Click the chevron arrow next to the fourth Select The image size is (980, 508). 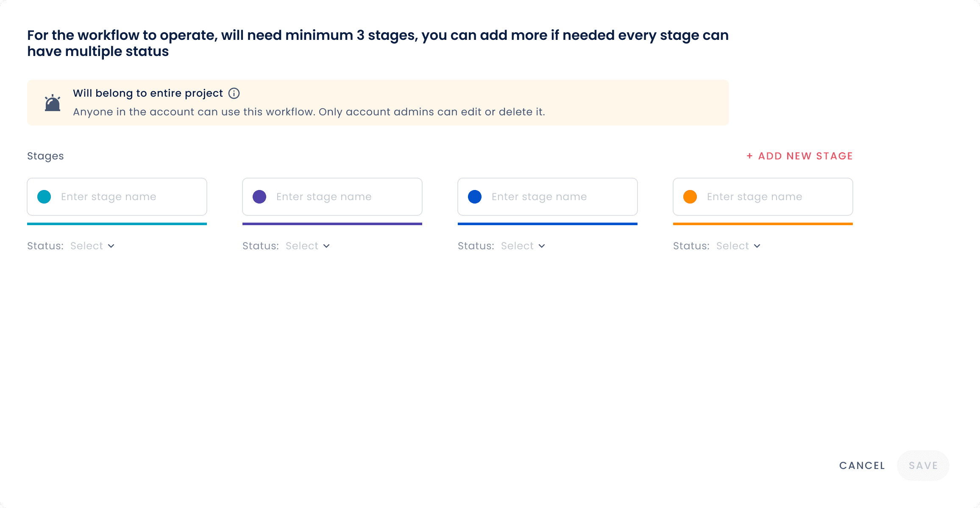point(757,246)
